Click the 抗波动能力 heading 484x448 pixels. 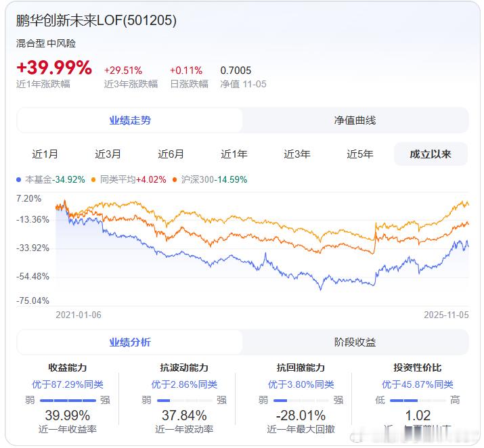pyautogui.click(x=184, y=367)
